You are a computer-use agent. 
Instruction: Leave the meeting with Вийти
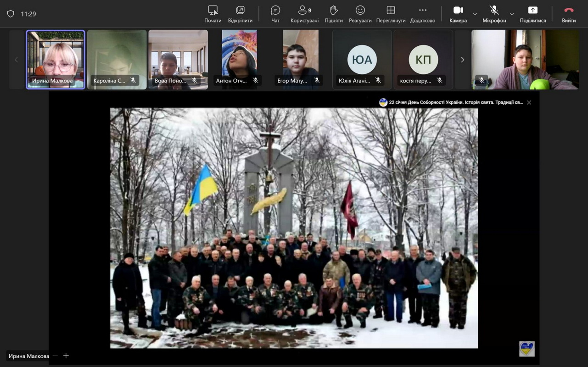click(x=569, y=14)
